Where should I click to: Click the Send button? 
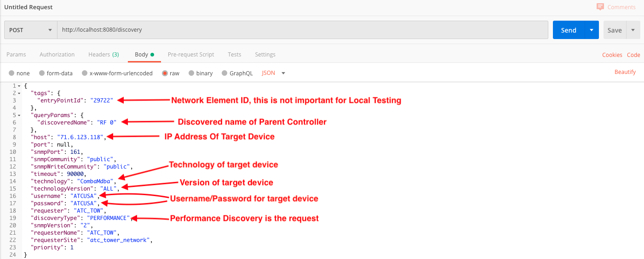[569, 30]
